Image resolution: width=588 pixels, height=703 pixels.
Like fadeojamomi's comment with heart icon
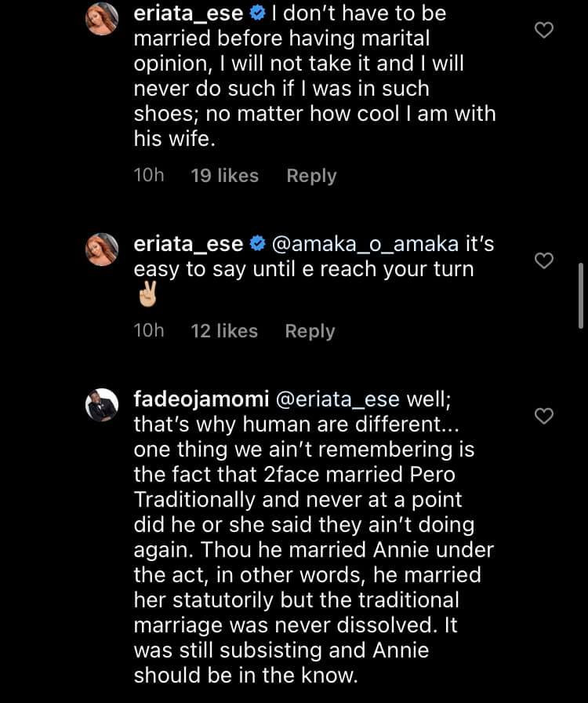[x=543, y=416]
